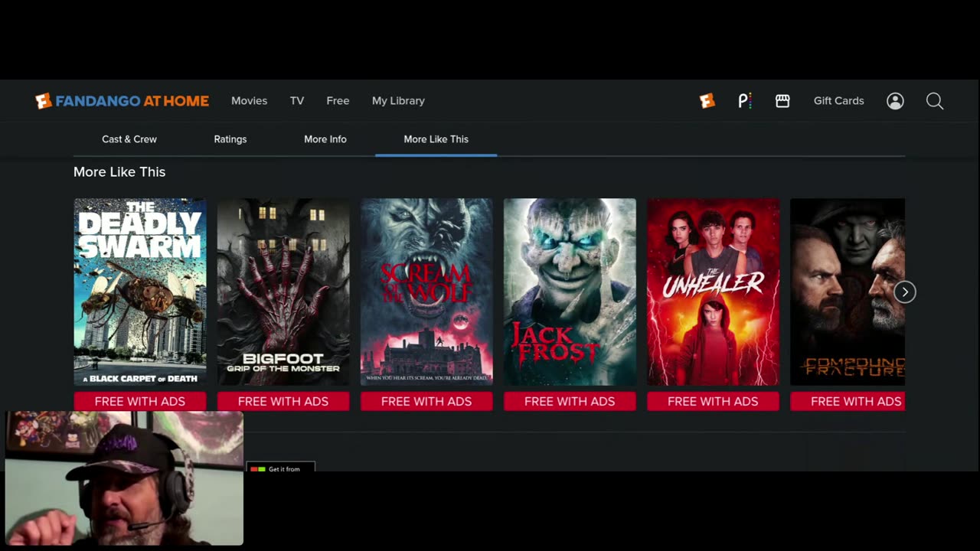Click Free With Ads under Jack Frost
The image size is (980, 551).
pyautogui.click(x=570, y=401)
